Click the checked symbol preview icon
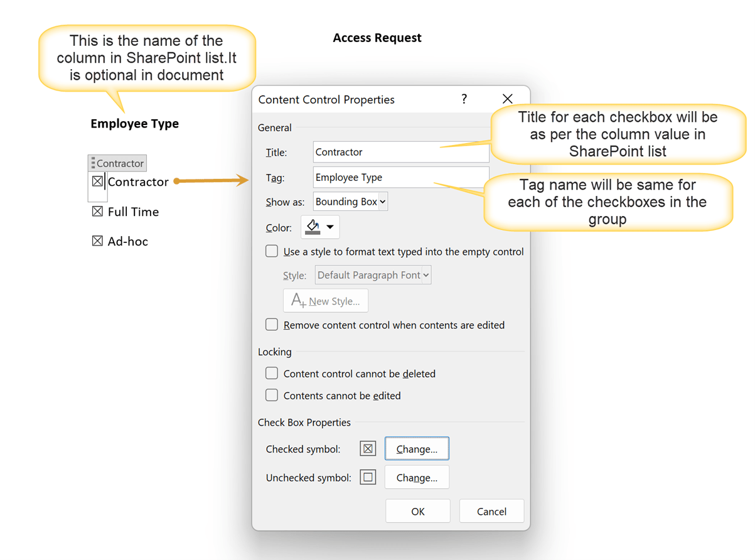Image resolution: width=755 pixels, height=560 pixels. coord(367,448)
